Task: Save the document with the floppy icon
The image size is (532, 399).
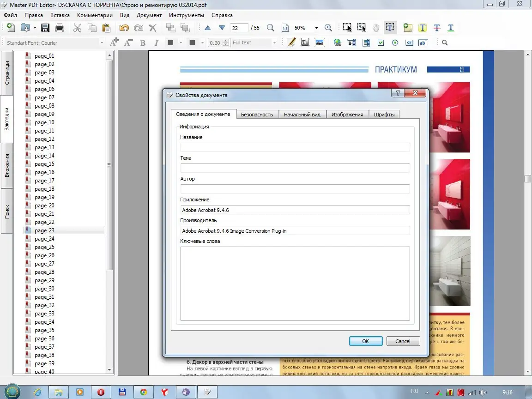Action: [x=45, y=28]
